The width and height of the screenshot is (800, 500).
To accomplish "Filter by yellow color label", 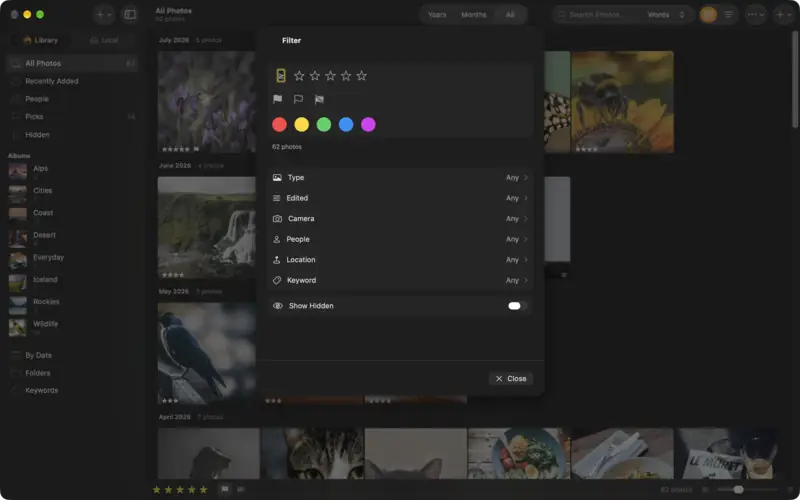I will coord(302,124).
